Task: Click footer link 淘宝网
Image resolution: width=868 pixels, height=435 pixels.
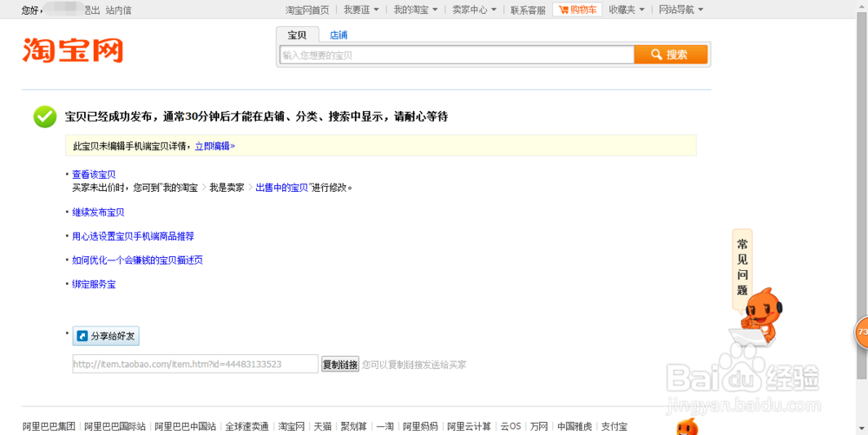Action: tap(291, 426)
